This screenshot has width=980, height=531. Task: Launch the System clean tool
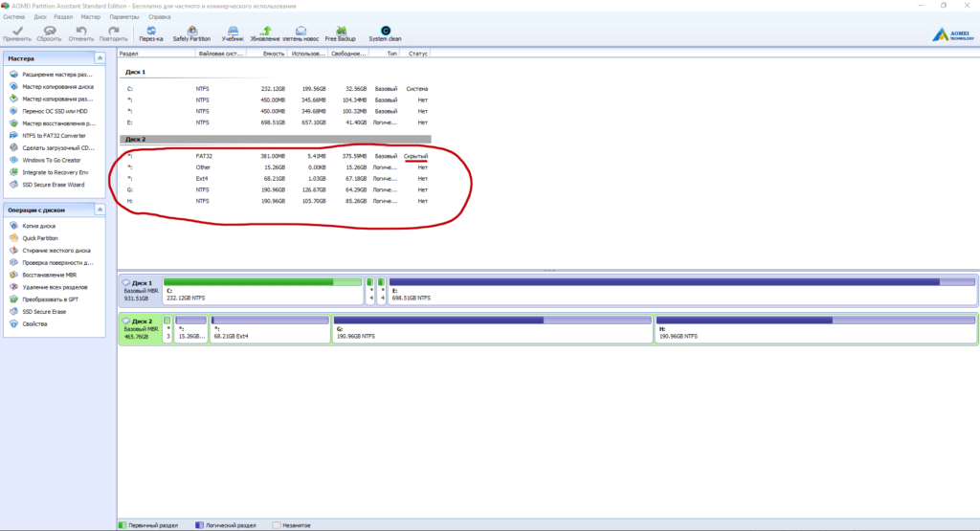click(x=385, y=33)
